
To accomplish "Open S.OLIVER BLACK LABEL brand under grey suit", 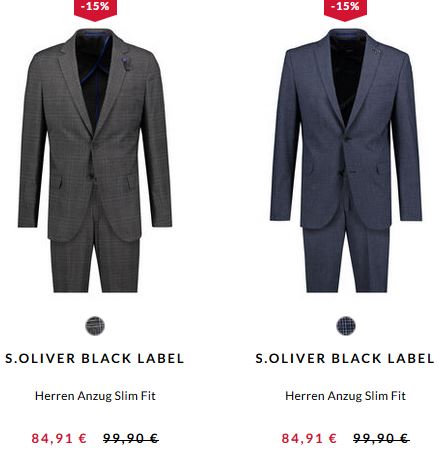I will click(x=95, y=358).
